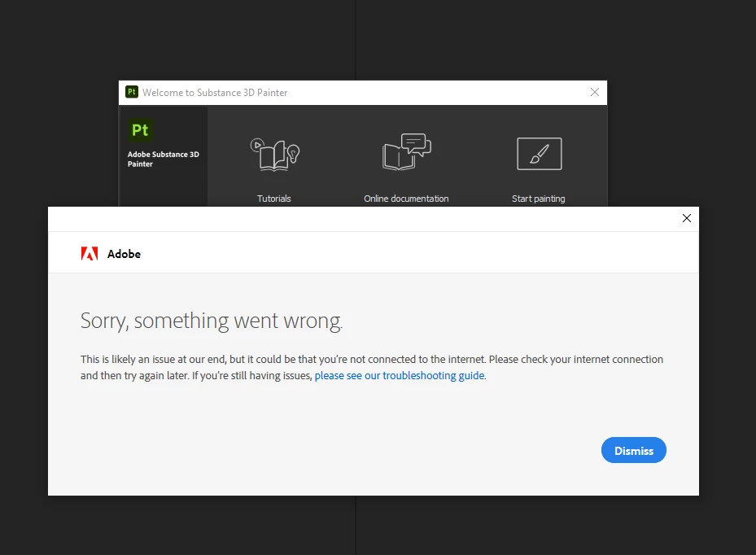Click the small Pt icon in title bar
Image resolution: width=756 pixels, height=555 pixels.
click(132, 92)
